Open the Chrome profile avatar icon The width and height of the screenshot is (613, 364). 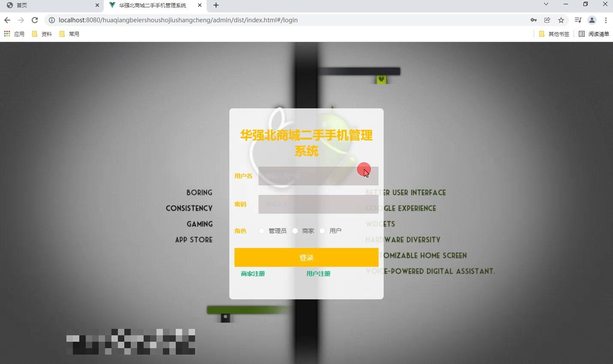point(592,20)
